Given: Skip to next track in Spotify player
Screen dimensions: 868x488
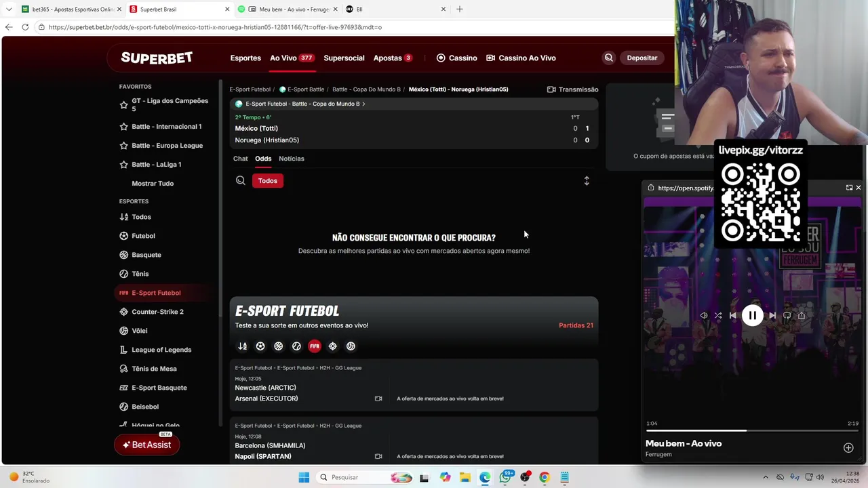Looking at the screenshot, I should point(772,316).
